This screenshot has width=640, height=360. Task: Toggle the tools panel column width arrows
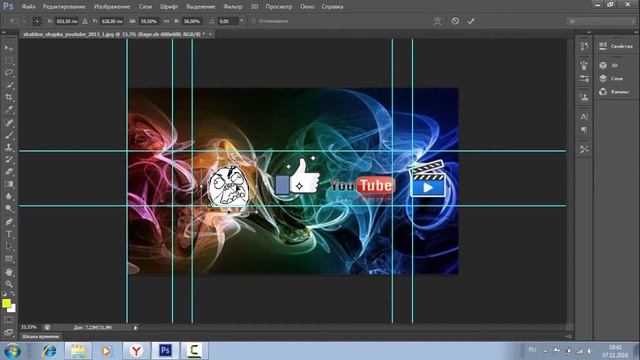coord(4,32)
